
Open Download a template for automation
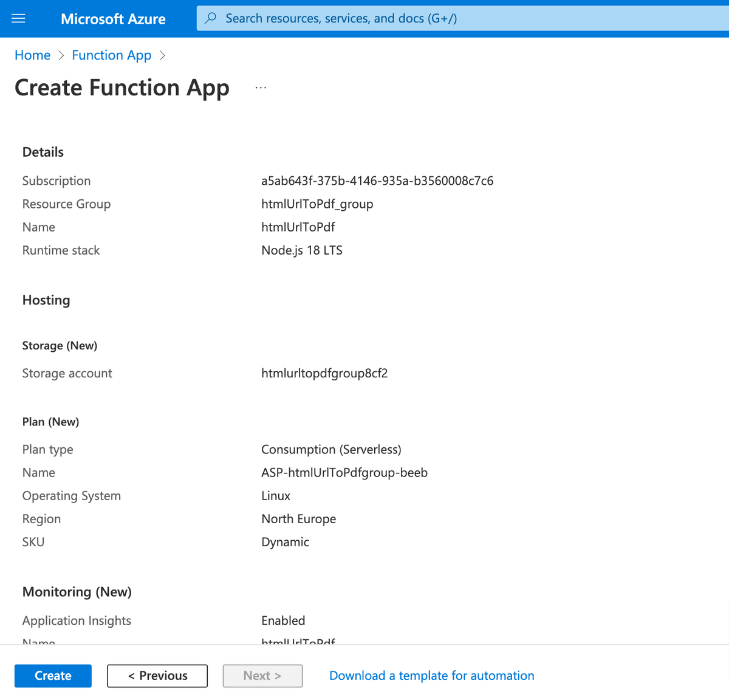tap(431, 676)
